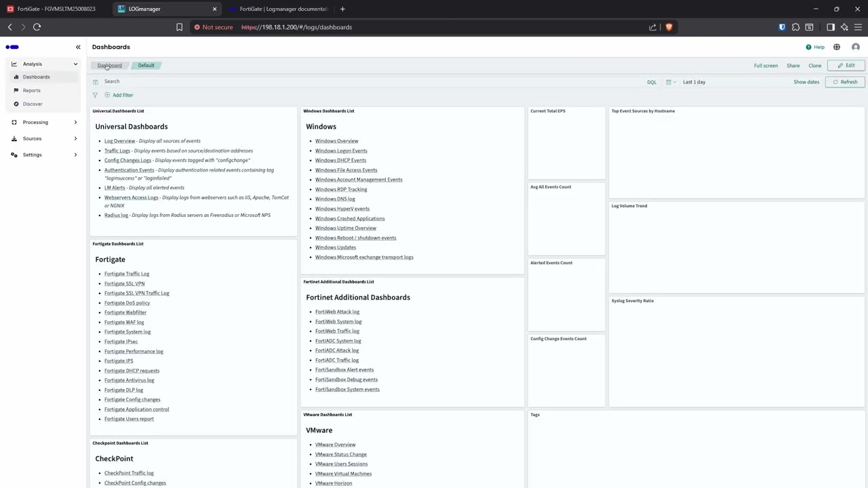
Task: Refresh the dashboard data
Action: (845, 82)
